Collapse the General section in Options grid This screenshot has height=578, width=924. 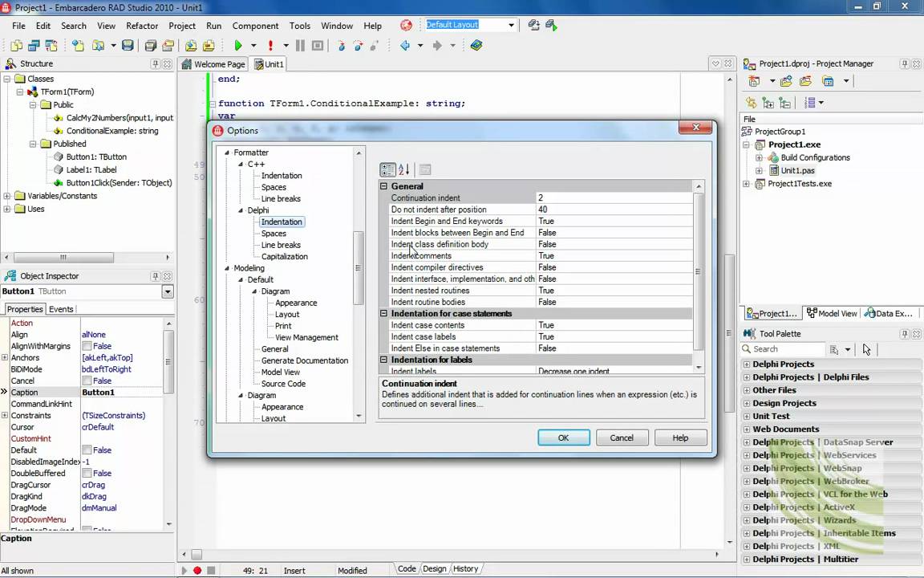pos(383,186)
